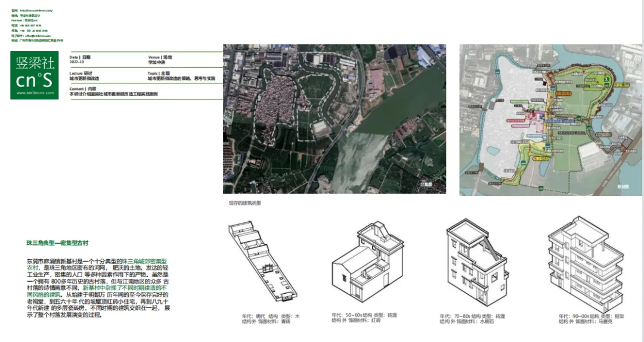
Task: Click the Topic line 城市更新微改造的策略、思考与实践
Action: click(181, 79)
